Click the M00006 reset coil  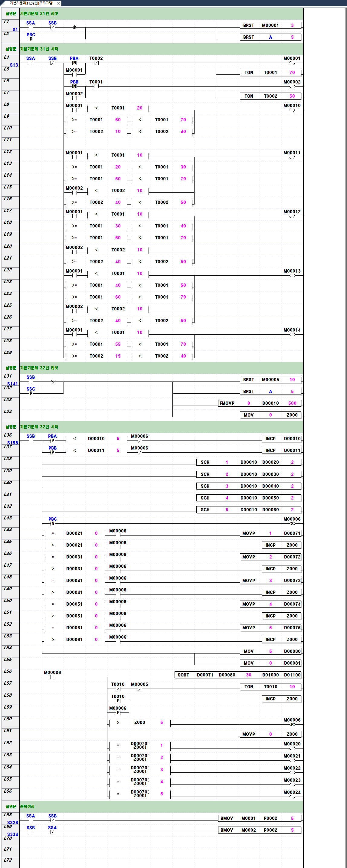coord(292,724)
